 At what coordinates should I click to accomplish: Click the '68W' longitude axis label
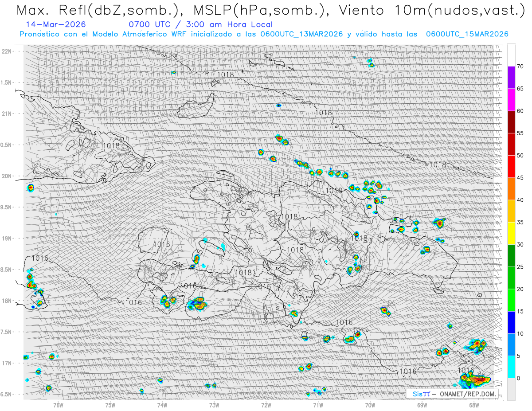click(x=473, y=404)
